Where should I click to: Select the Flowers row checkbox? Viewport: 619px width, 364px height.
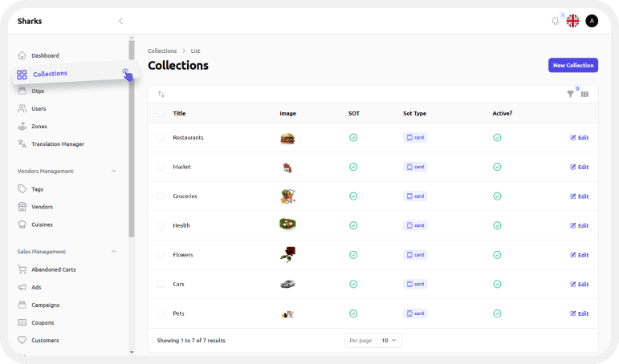(x=161, y=255)
